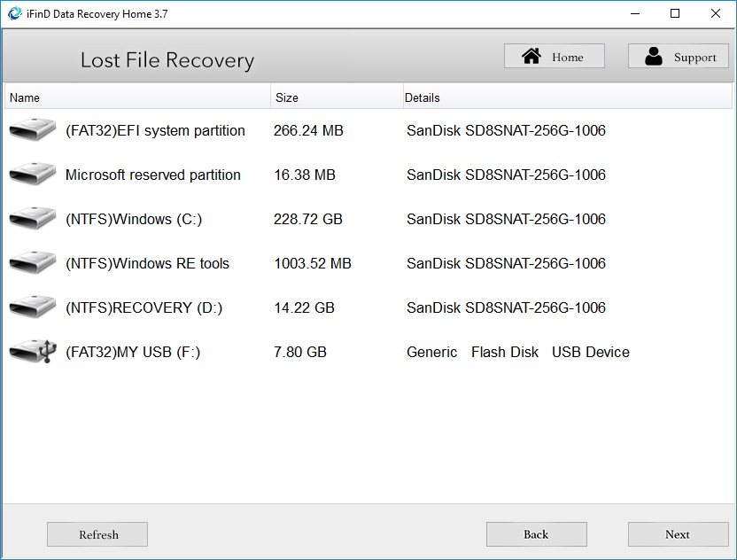The image size is (737, 560).
Task: Click the 228.72 GB size value
Action: tap(308, 219)
